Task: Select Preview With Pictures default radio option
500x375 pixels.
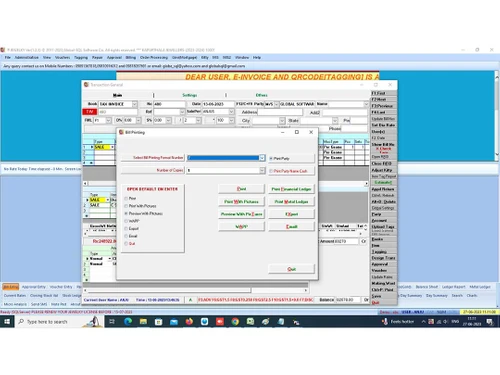Action: click(126, 213)
